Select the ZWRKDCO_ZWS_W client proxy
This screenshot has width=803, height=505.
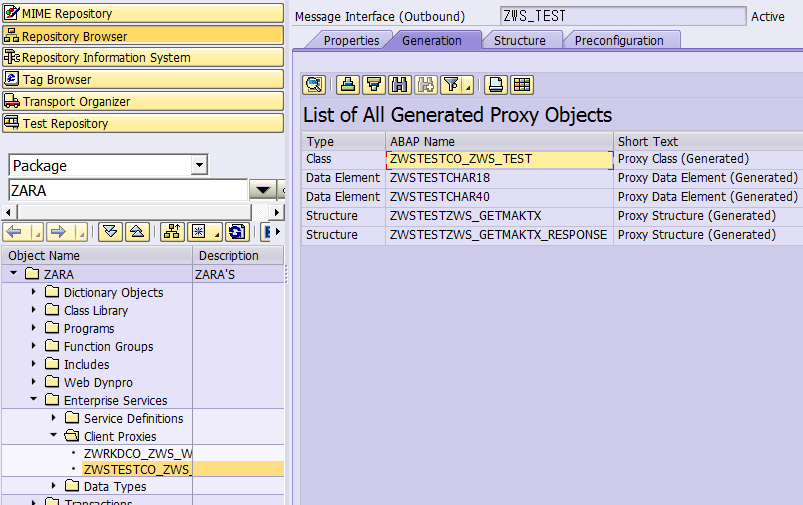pyautogui.click(x=138, y=454)
